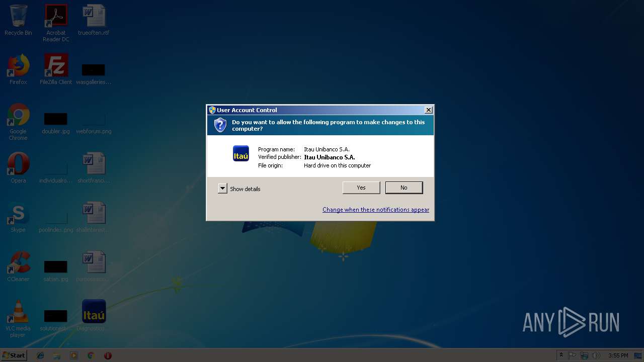This screenshot has width=644, height=362.
Task: Open the Recycle Bin desktop icon
Action: point(18,20)
